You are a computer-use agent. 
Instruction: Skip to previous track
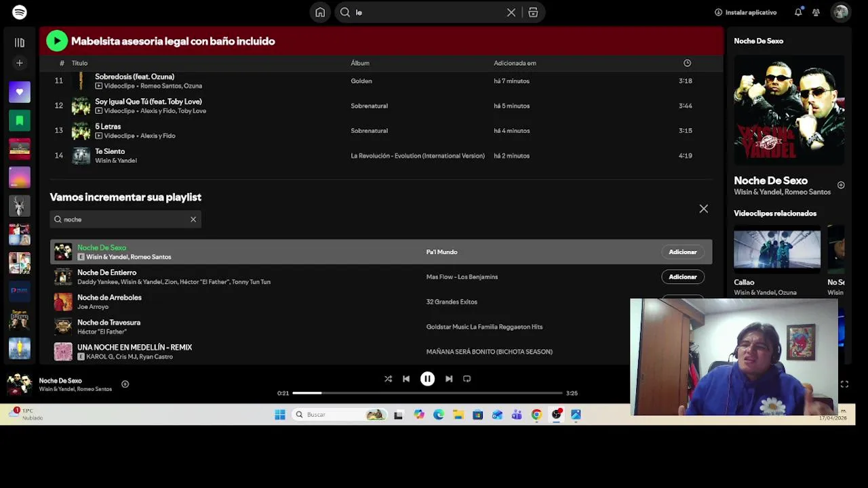pos(406,379)
